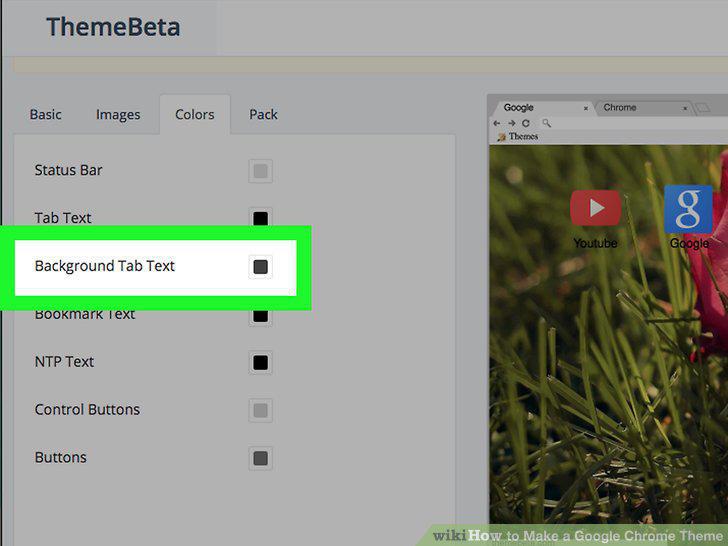Pick the Control Buttons color swatch

coord(260,410)
